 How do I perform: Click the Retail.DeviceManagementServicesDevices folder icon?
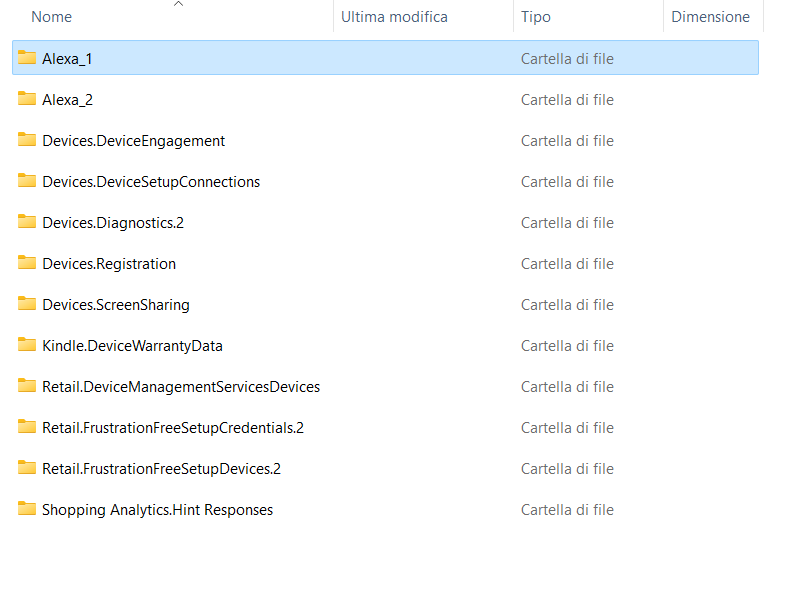coord(27,385)
